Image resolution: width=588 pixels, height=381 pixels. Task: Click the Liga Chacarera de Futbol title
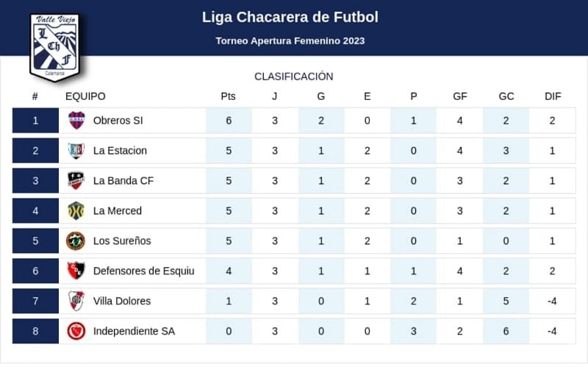click(x=290, y=17)
